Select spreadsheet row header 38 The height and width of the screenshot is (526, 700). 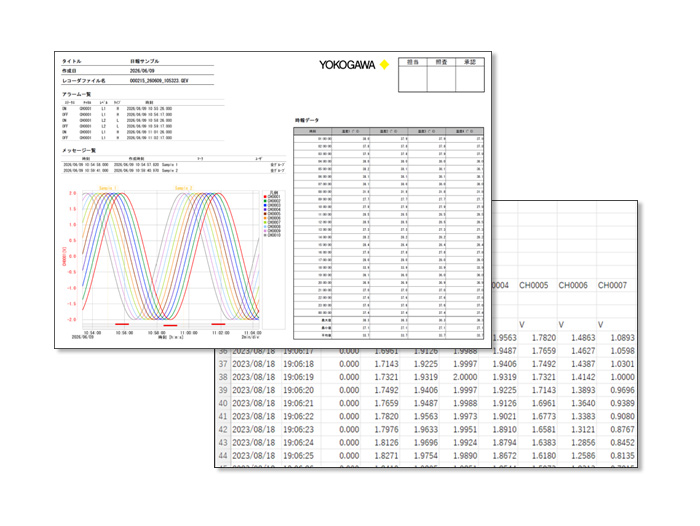pos(223,377)
